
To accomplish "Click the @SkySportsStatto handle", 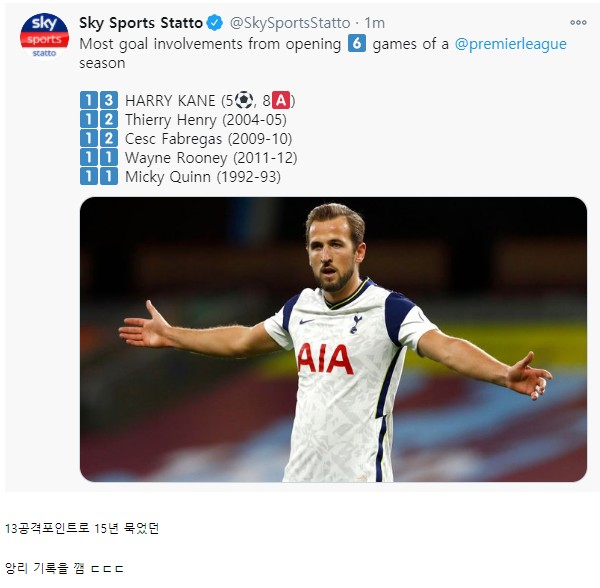I will 290,23.
